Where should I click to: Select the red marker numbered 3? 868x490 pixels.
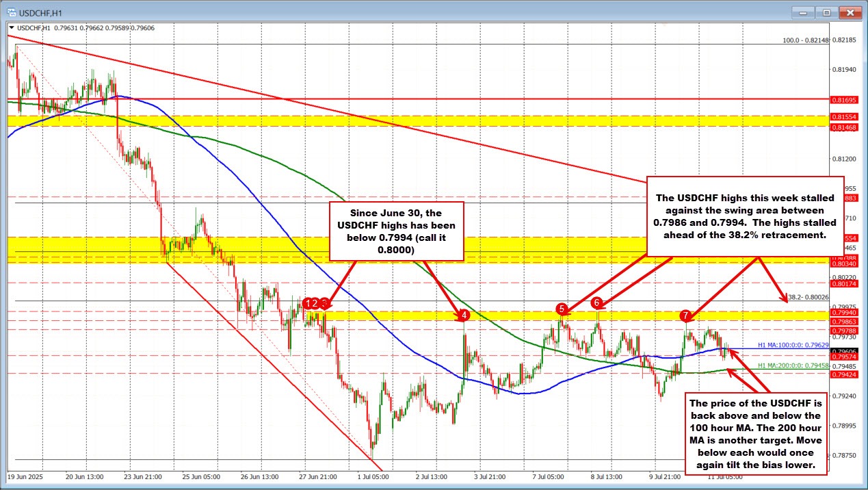[x=325, y=302]
